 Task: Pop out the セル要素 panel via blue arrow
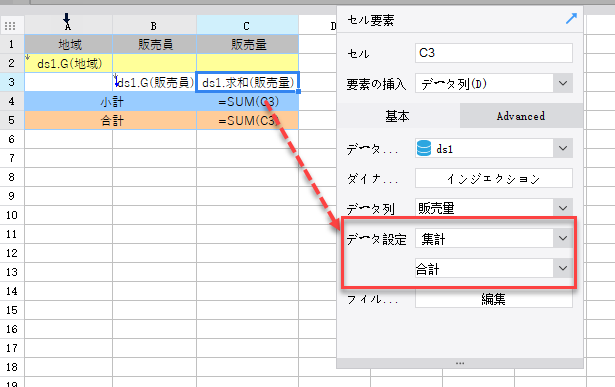point(571,18)
